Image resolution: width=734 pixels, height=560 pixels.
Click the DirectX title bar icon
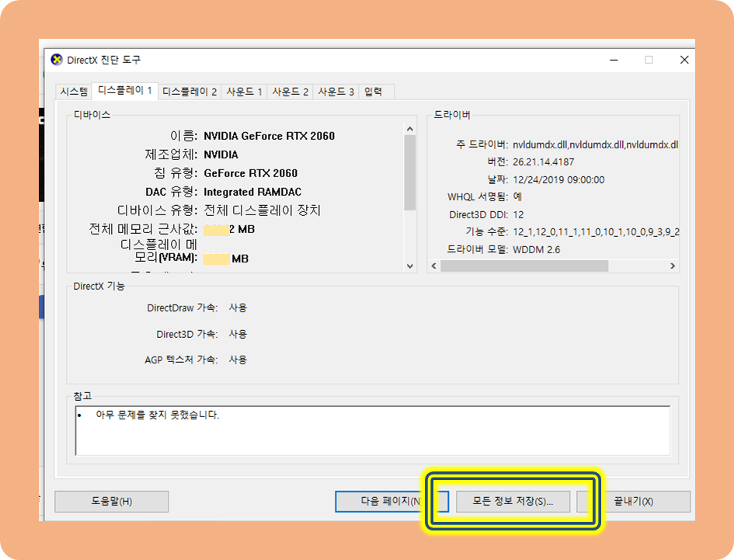[57, 60]
